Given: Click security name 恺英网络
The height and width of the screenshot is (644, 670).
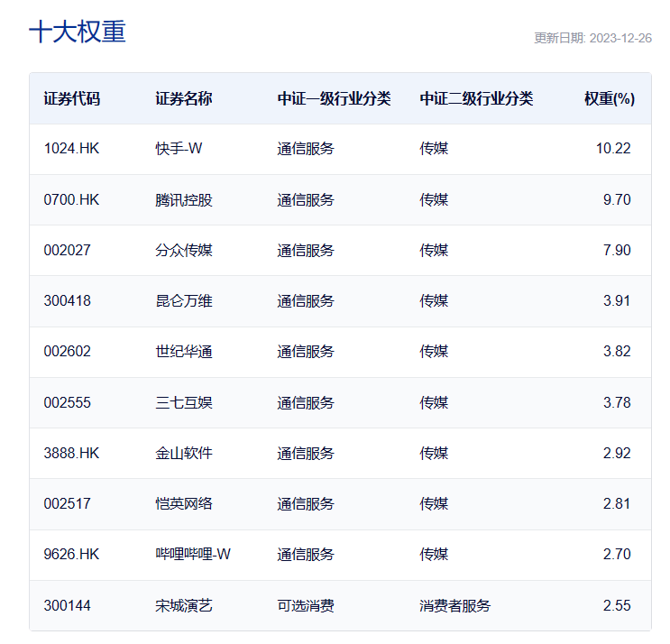Looking at the screenshot, I should (x=184, y=504).
